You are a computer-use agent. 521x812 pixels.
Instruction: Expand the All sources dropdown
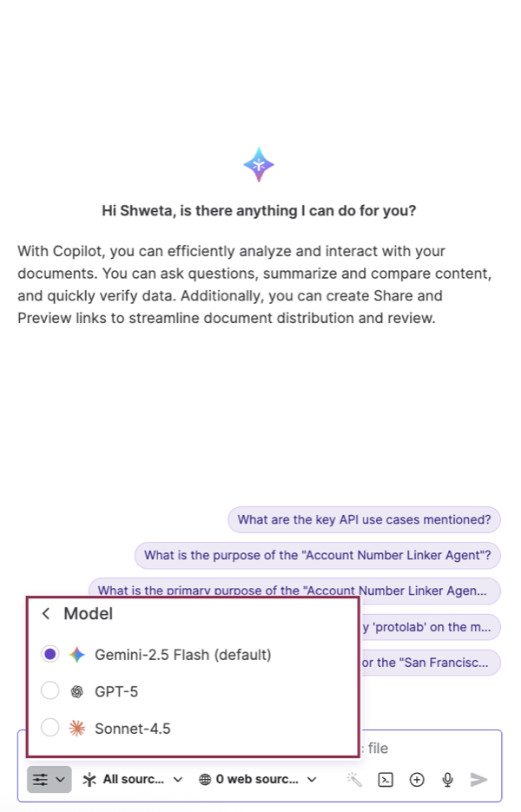[x=131, y=779]
